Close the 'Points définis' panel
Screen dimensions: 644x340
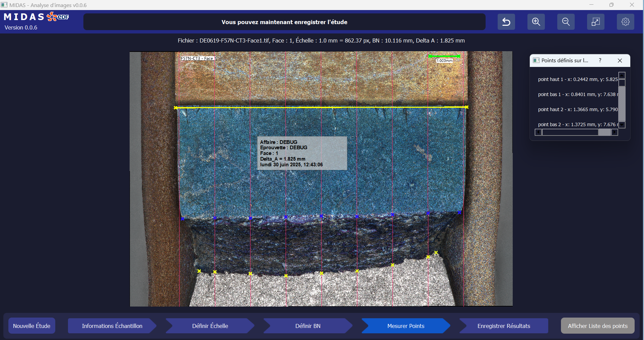tap(620, 61)
